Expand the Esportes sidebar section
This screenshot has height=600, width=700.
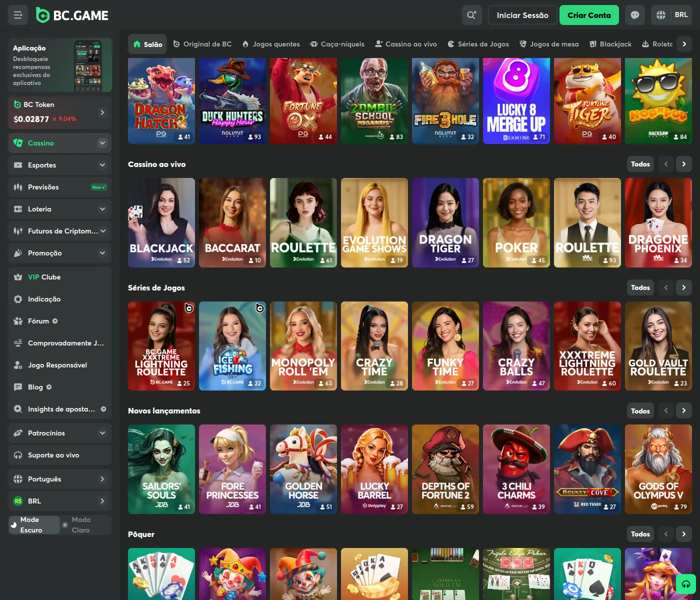(102, 165)
